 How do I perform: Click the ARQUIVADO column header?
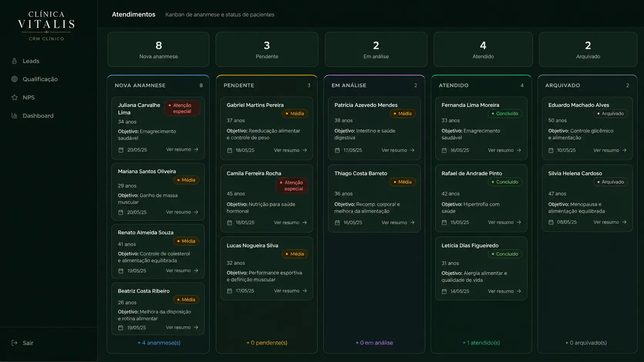pos(562,85)
